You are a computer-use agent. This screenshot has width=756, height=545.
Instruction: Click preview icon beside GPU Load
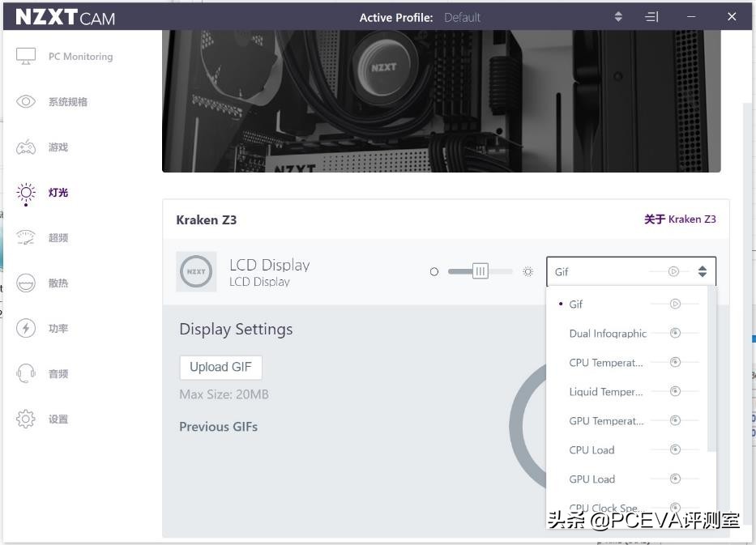coord(675,479)
